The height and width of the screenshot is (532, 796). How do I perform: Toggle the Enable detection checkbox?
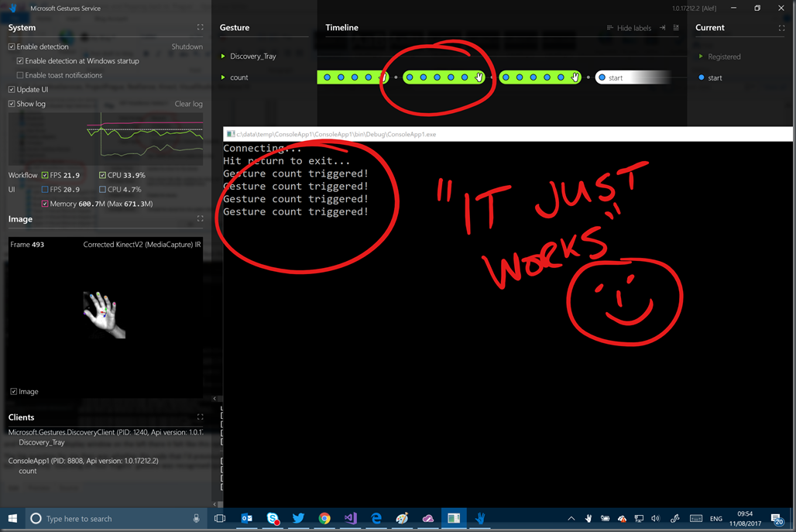(x=12, y=46)
